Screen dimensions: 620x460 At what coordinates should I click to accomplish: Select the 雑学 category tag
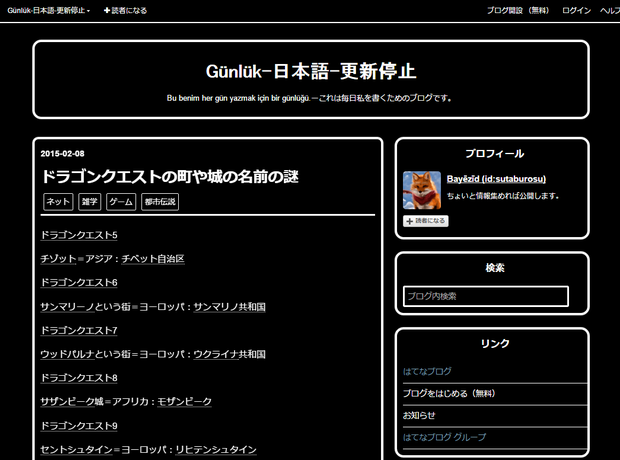(89, 202)
